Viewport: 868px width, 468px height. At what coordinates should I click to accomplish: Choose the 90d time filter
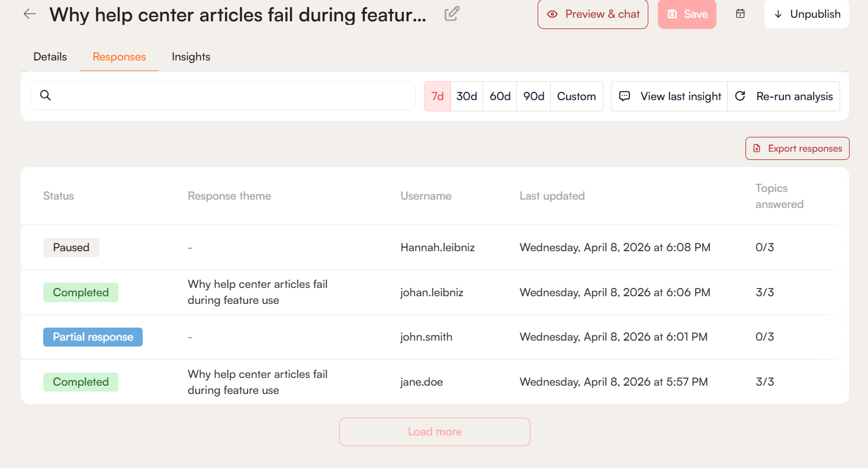pos(533,96)
